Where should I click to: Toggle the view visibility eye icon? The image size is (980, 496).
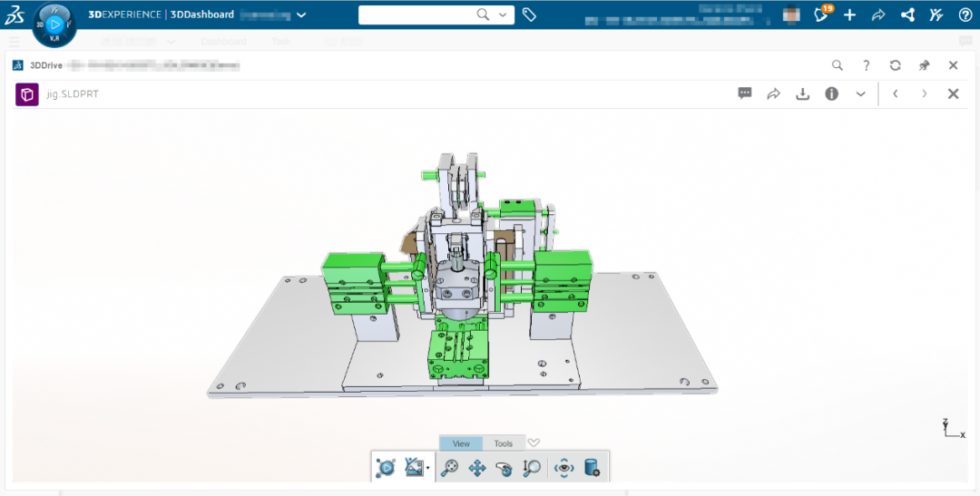(564, 468)
